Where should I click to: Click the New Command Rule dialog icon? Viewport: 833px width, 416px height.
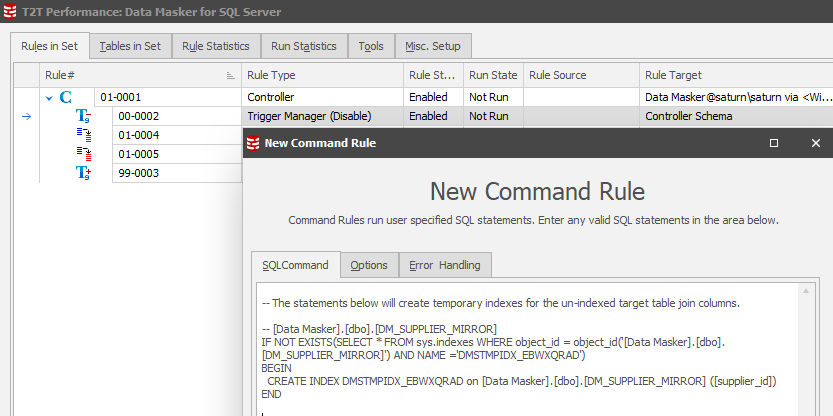pos(253,143)
